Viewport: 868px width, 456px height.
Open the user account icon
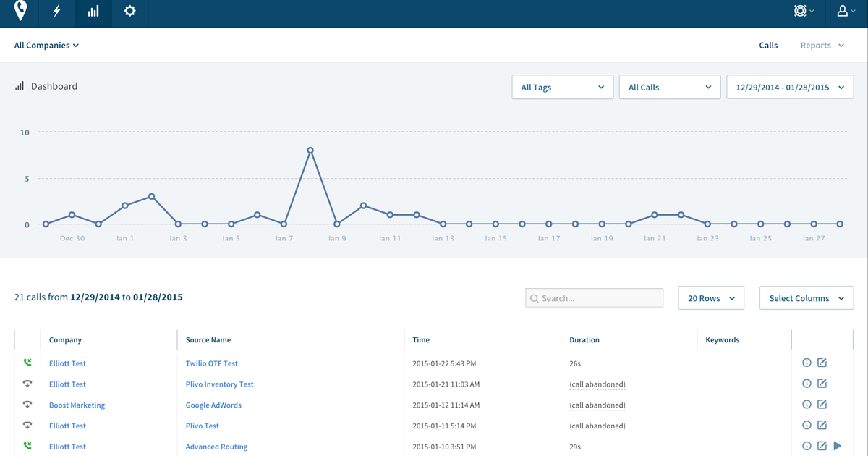click(x=843, y=12)
